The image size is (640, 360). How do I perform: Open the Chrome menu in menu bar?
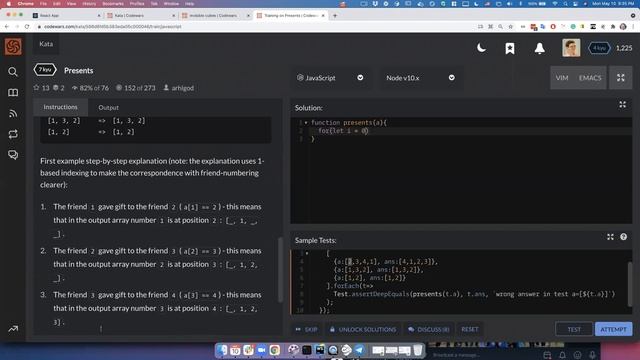point(26,4)
